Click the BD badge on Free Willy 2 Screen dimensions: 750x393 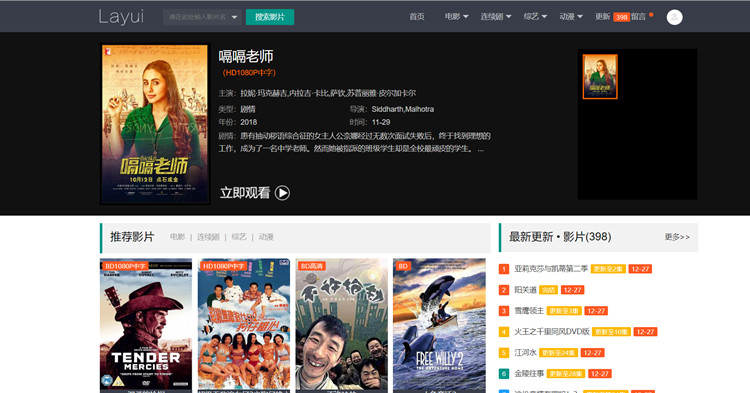403,266
